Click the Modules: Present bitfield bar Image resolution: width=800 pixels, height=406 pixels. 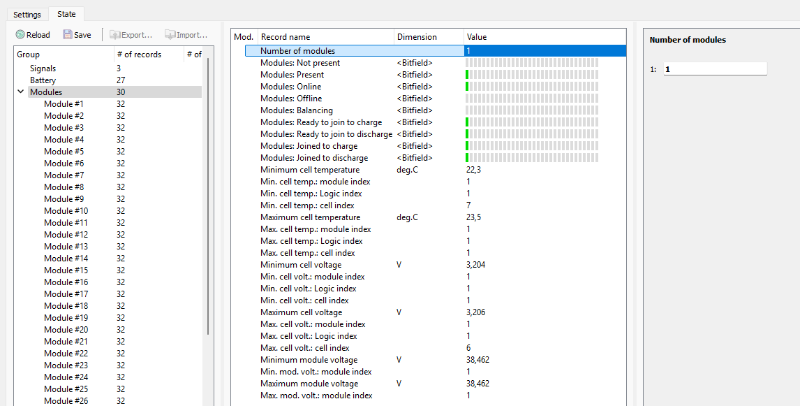(x=532, y=74)
